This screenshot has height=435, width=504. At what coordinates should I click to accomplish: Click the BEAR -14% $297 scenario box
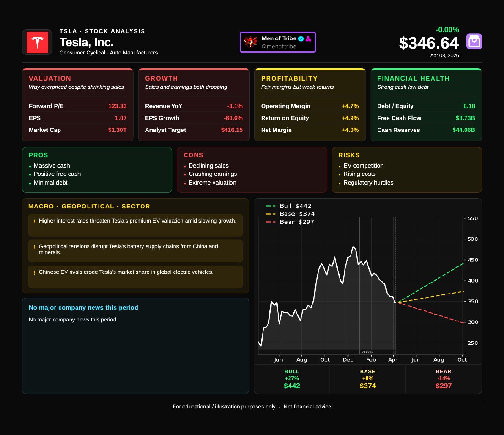(444, 380)
